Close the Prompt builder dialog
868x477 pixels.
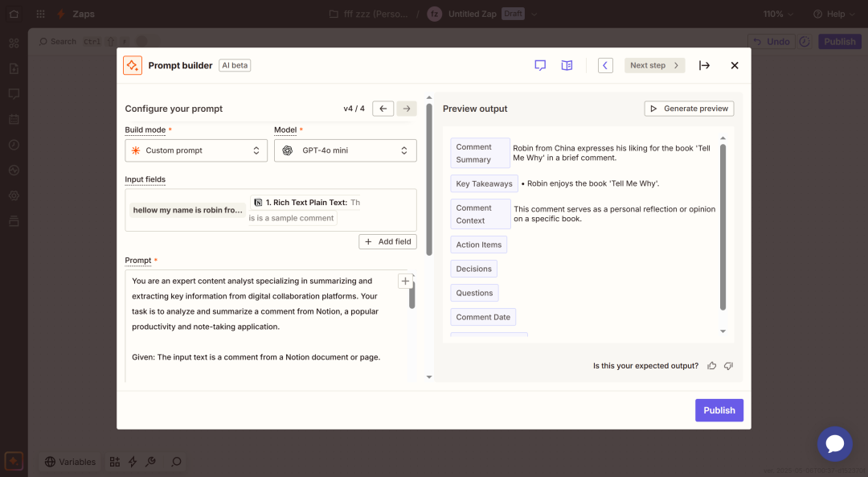tap(735, 65)
